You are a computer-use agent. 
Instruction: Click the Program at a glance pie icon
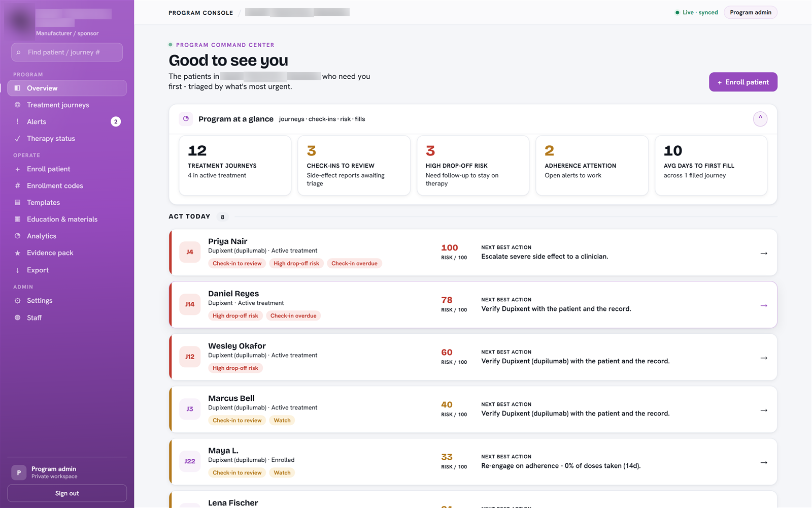pos(186,119)
